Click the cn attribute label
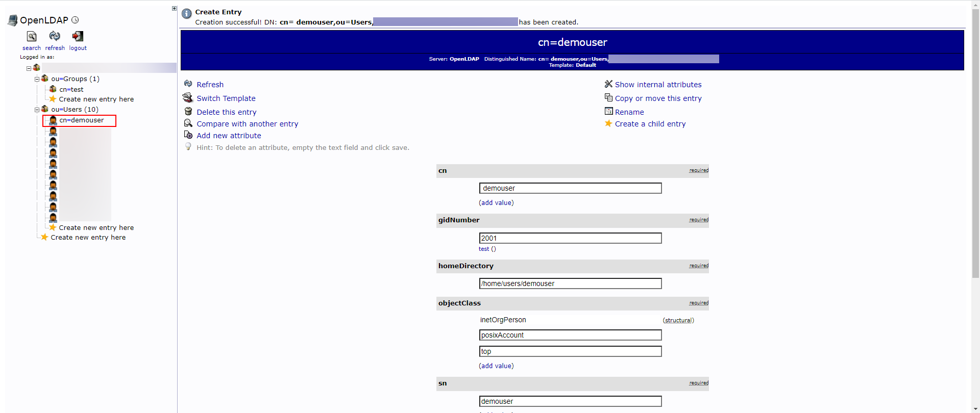980x413 pixels. pyautogui.click(x=443, y=171)
